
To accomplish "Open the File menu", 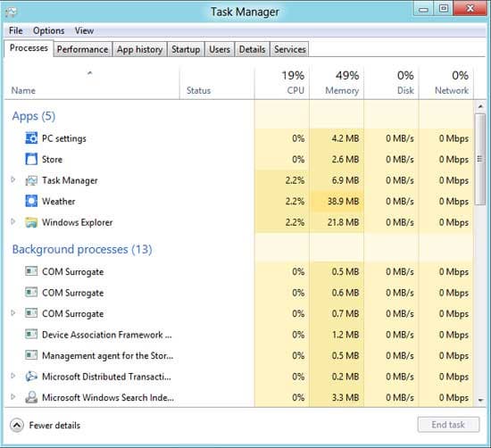I will point(16,30).
